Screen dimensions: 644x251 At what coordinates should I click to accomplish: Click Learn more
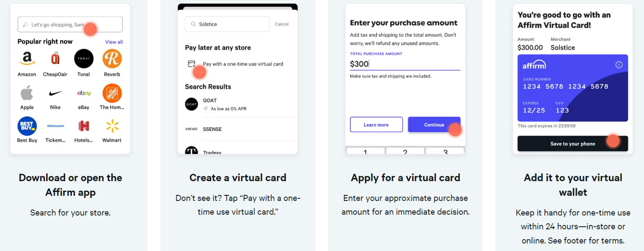coord(376,124)
